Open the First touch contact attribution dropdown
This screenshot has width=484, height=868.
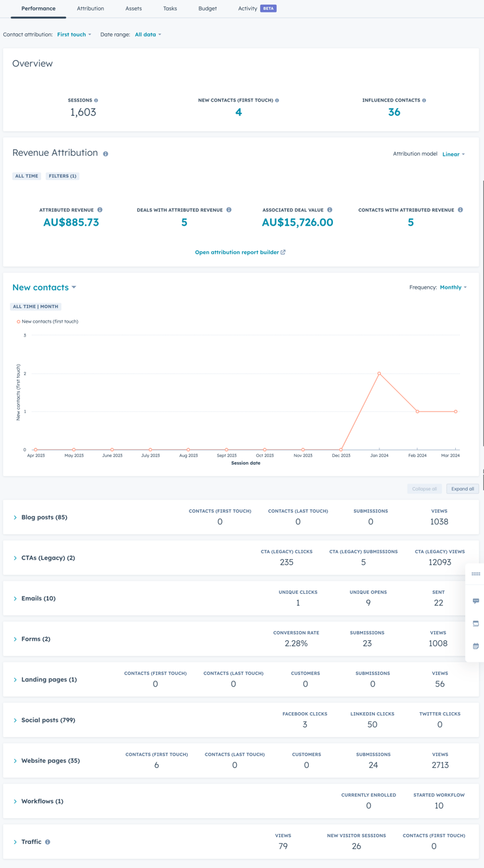point(74,35)
